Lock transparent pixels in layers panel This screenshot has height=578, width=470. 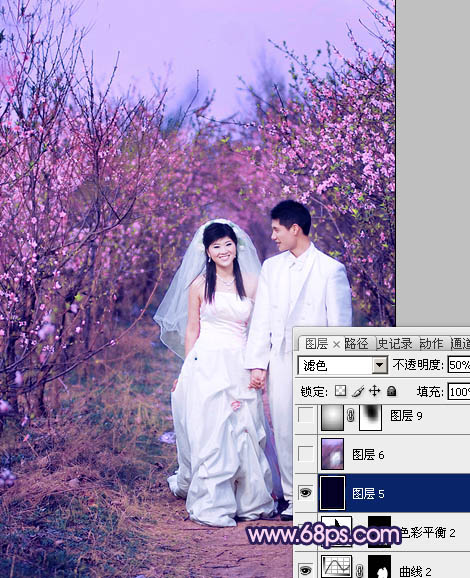(340, 391)
